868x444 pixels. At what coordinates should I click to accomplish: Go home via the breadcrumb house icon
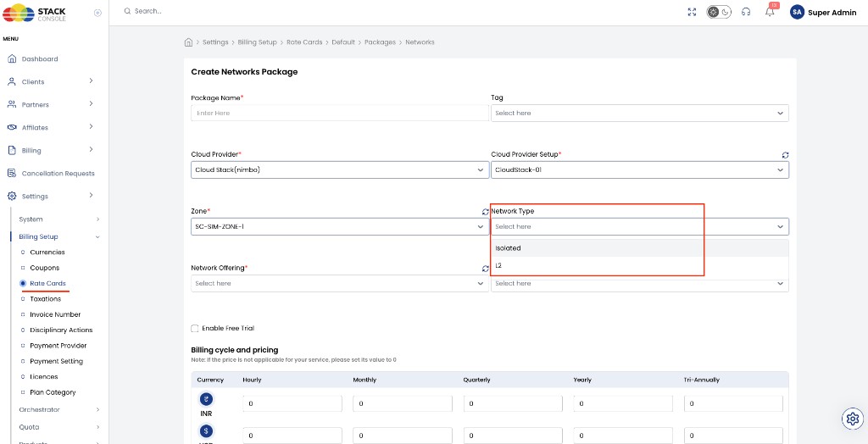[x=188, y=42]
